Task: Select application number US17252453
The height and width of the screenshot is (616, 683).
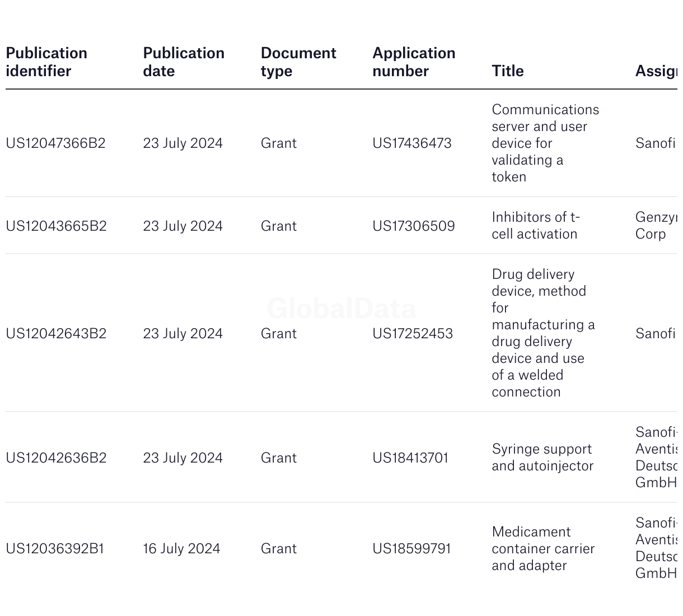Action: tap(413, 334)
